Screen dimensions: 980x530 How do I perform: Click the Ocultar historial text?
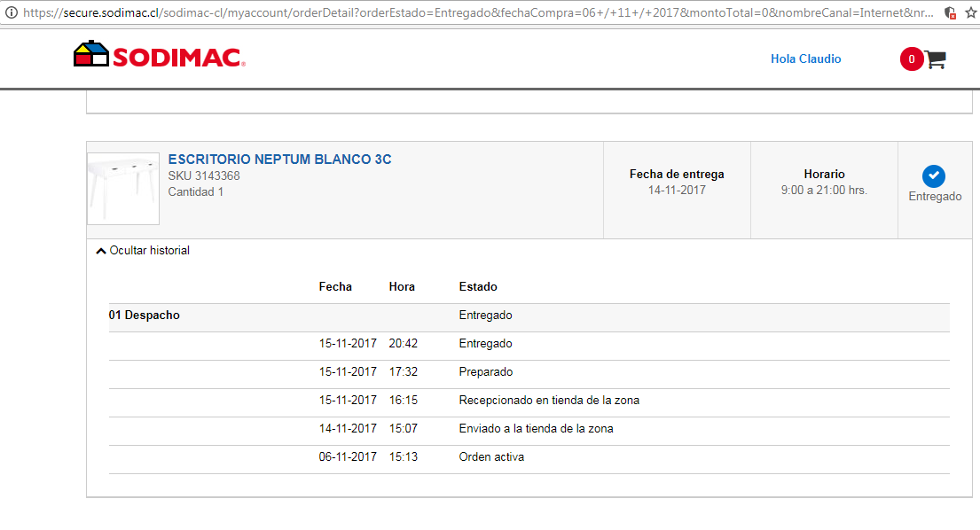(x=149, y=250)
